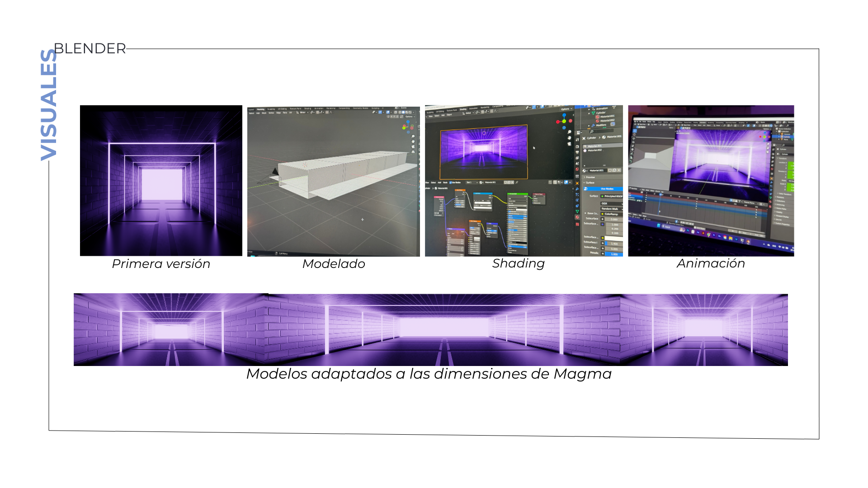The image size is (868, 488).
Task: Toggle Use Nodes checkbox in node editor
Action: point(450,183)
